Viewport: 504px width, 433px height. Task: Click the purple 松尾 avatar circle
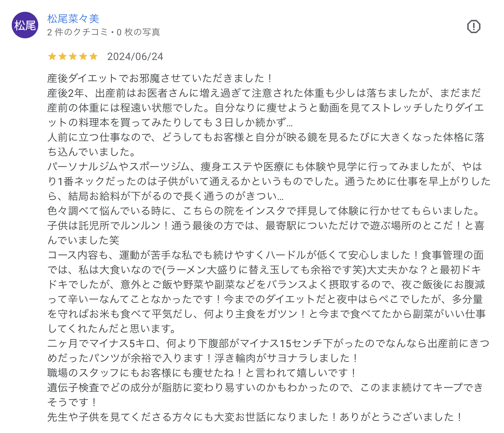25,25
